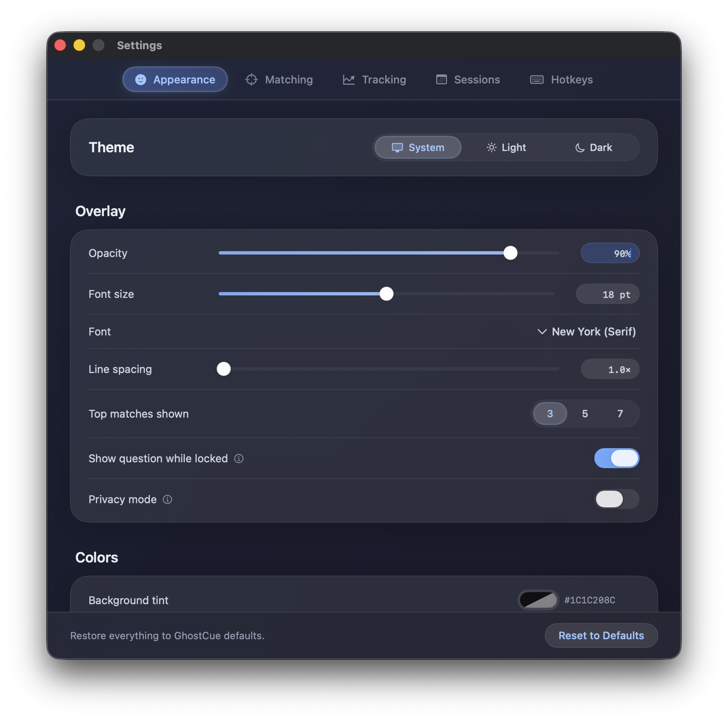The height and width of the screenshot is (721, 728).
Task: Show 3 top matches
Action: 550,413
